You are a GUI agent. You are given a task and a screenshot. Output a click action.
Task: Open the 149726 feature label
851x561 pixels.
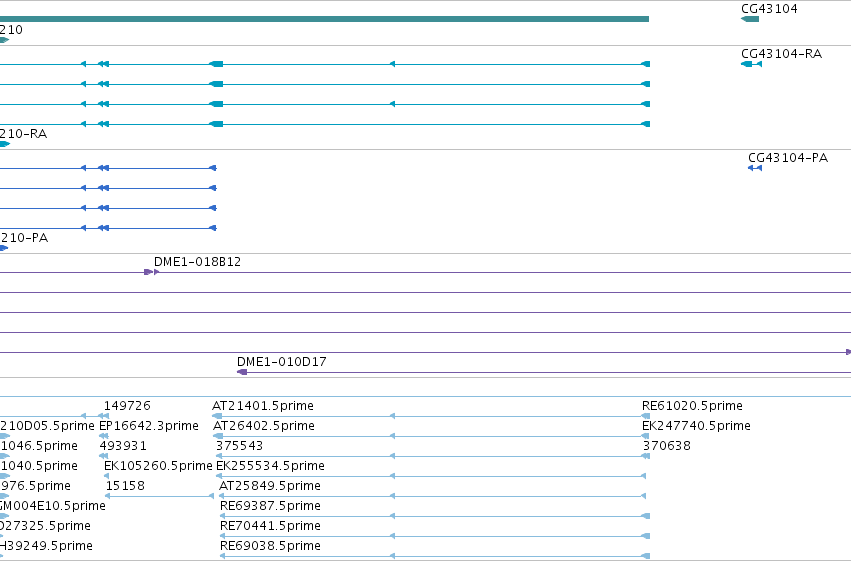click(127, 406)
